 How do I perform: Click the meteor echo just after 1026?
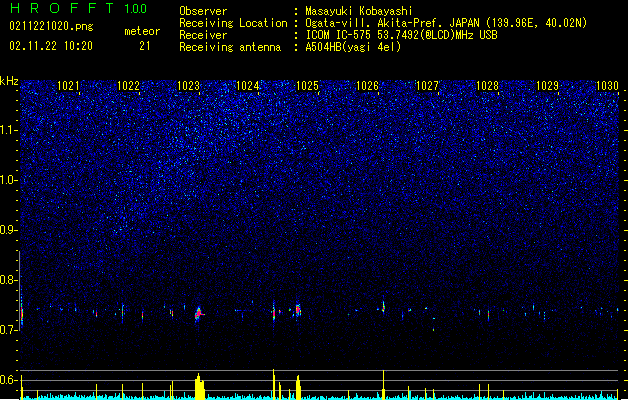(383, 307)
